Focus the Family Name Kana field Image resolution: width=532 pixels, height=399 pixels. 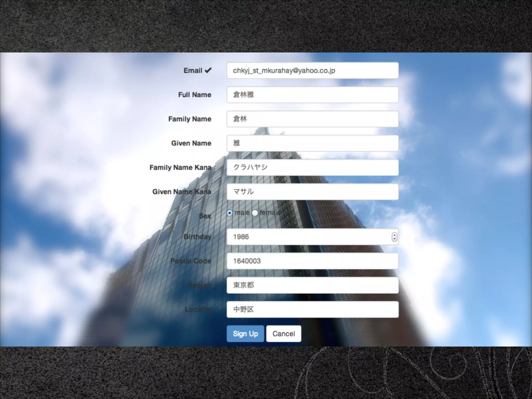tap(312, 167)
